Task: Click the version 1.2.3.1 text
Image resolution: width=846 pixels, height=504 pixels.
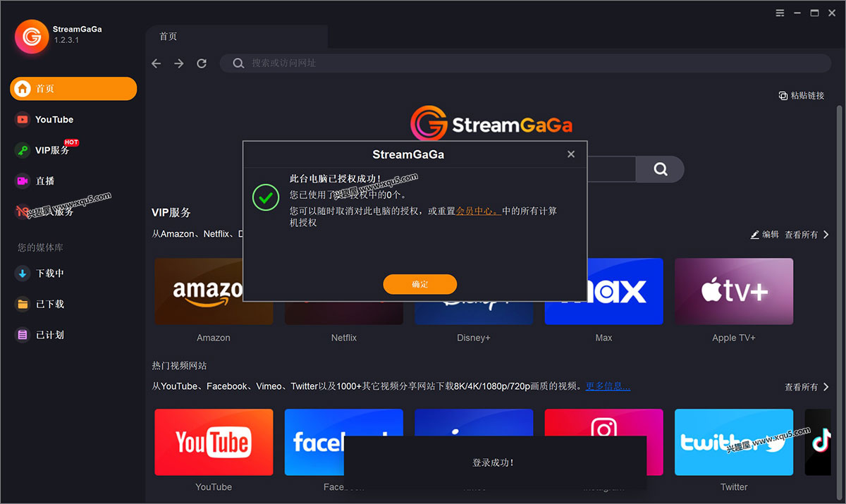Action: coord(66,40)
